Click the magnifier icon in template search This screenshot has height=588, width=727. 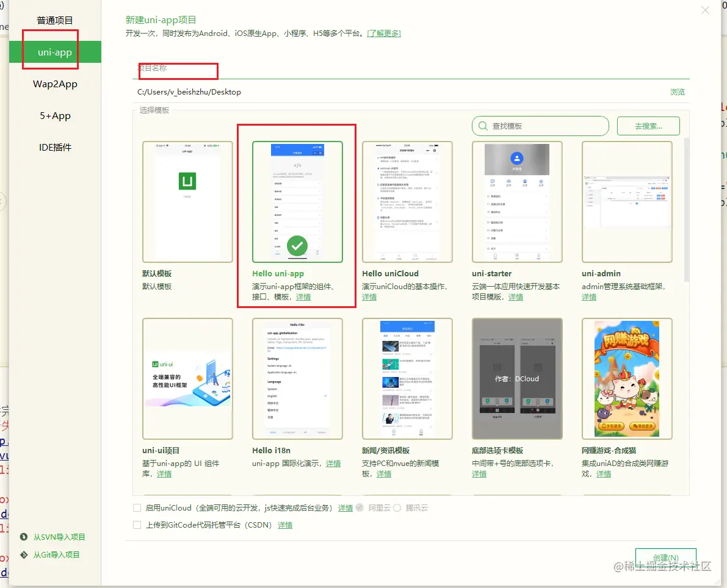483,126
